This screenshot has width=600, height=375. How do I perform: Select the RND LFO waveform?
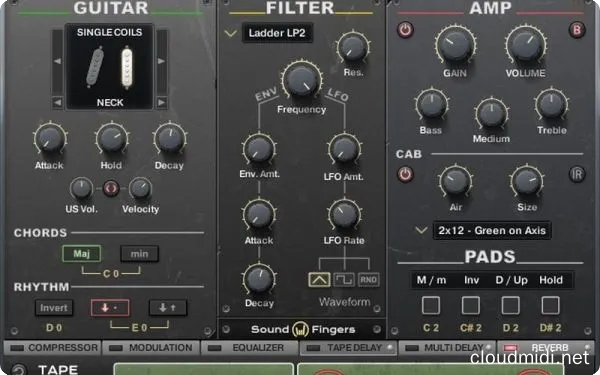(x=368, y=280)
